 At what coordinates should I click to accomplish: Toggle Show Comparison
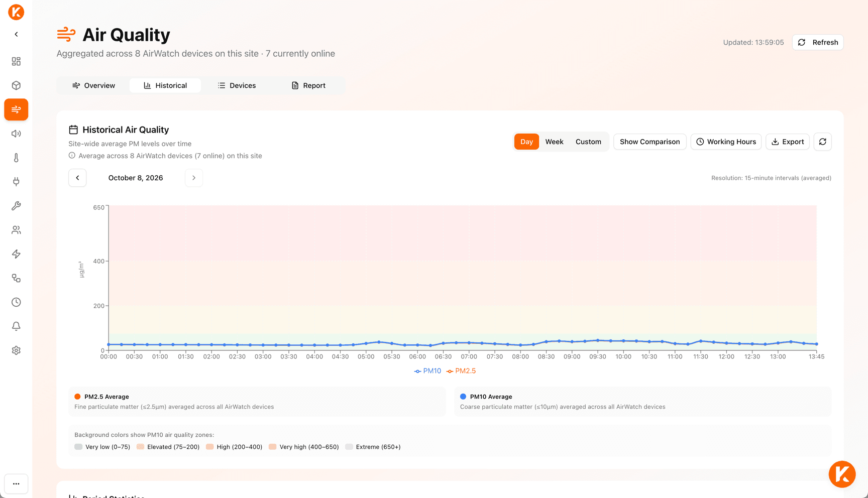[x=649, y=142]
